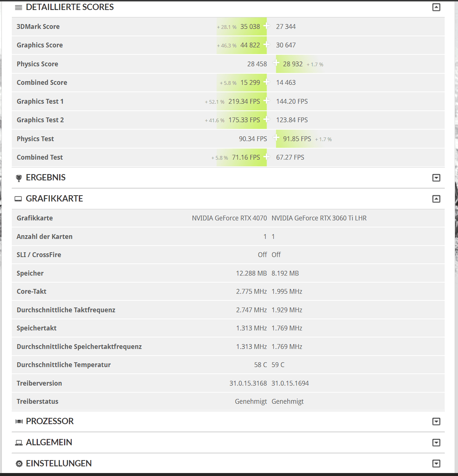Expand the Allgemein section
The height and width of the screenshot is (476, 458).
pos(436,443)
